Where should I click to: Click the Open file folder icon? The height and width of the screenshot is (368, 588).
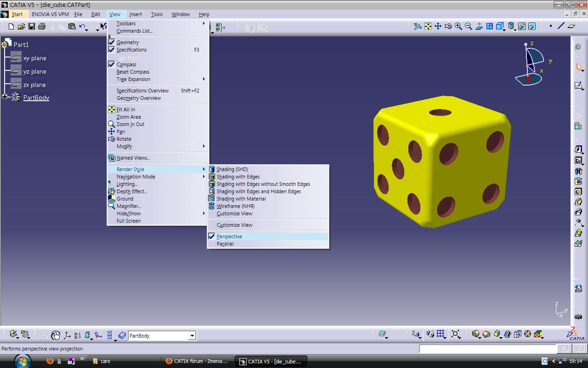(21, 27)
